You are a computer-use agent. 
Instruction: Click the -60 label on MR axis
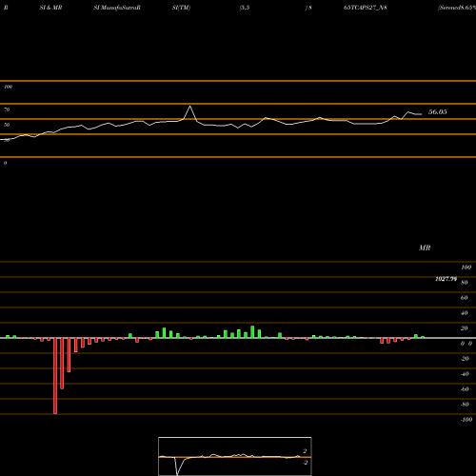pos(465,389)
